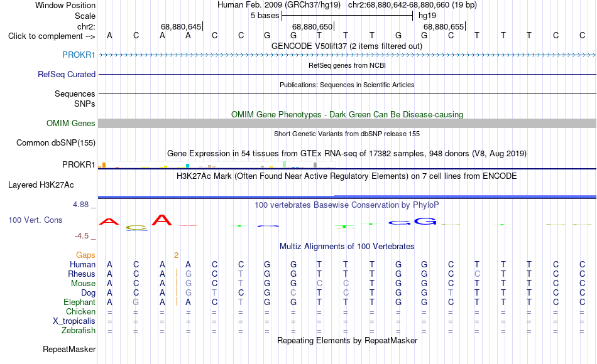Click the RefSeq Curated gene line

tap(347, 74)
